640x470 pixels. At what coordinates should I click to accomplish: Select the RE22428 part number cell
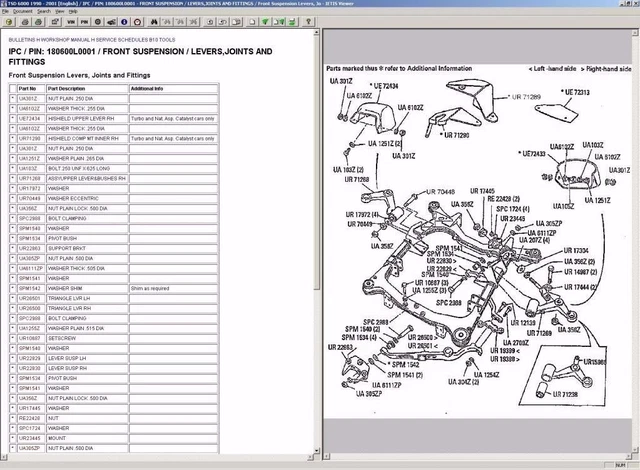31,418
